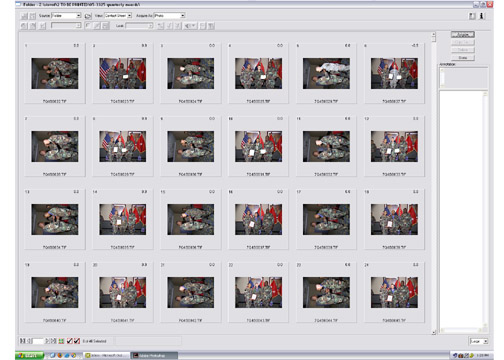Open the View dropdown set to Contact Sheet
This screenshot has height=360, width=504.
click(x=118, y=16)
